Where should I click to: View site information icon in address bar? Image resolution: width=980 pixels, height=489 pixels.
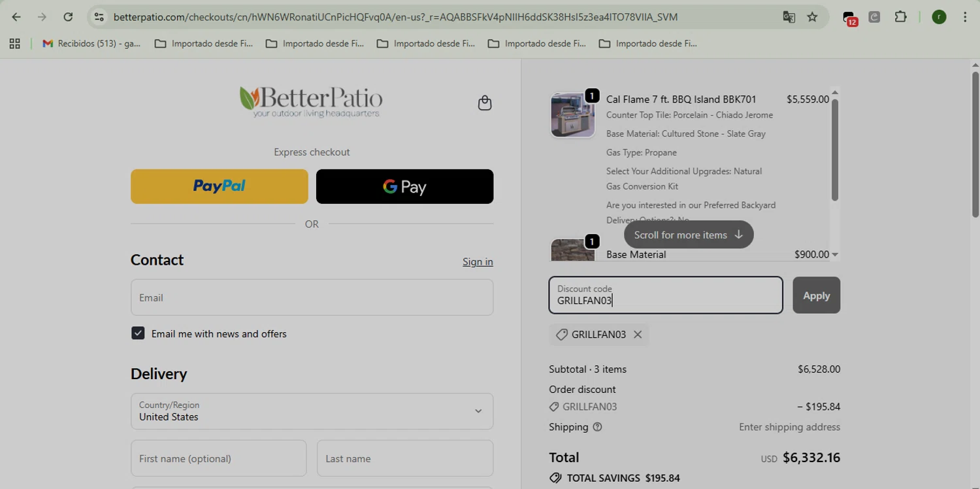(99, 17)
